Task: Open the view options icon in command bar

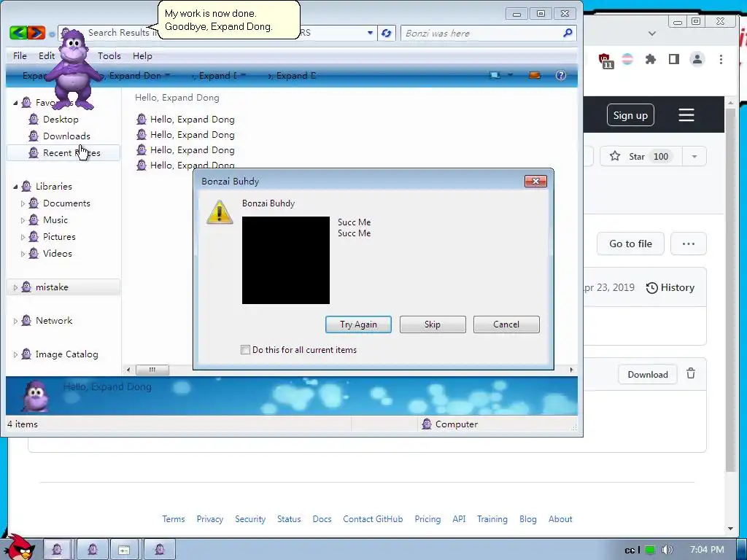Action: [x=495, y=75]
